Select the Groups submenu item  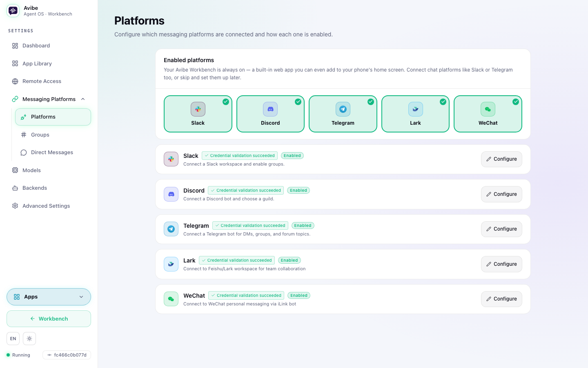click(x=53, y=135)
